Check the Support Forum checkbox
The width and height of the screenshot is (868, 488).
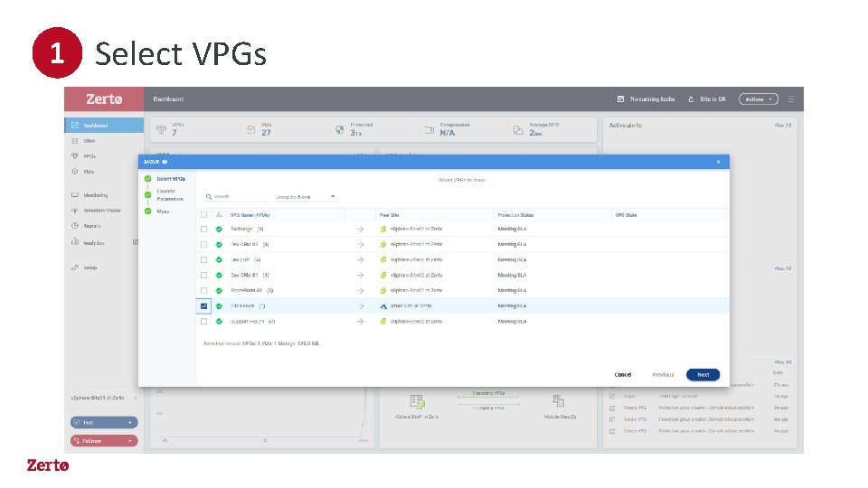tap(203, 322)
